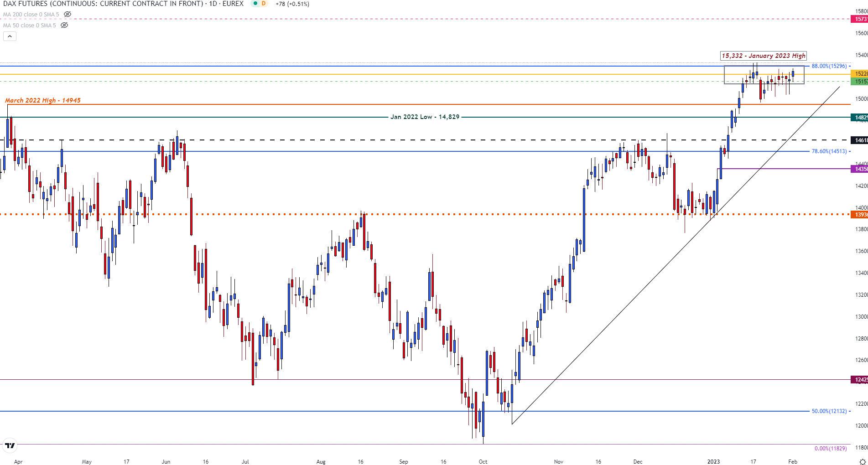Screen dimensions: 868x465
Task: Click the 13600 price axis label
Action: (861, 251)
